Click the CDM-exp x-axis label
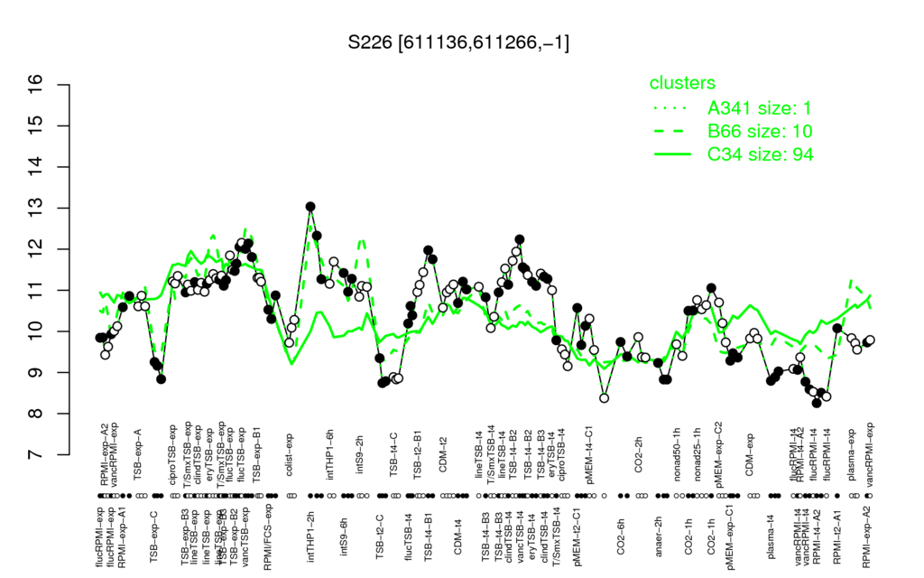The width and height of the screenshot is (924, 578). [750, 455]
